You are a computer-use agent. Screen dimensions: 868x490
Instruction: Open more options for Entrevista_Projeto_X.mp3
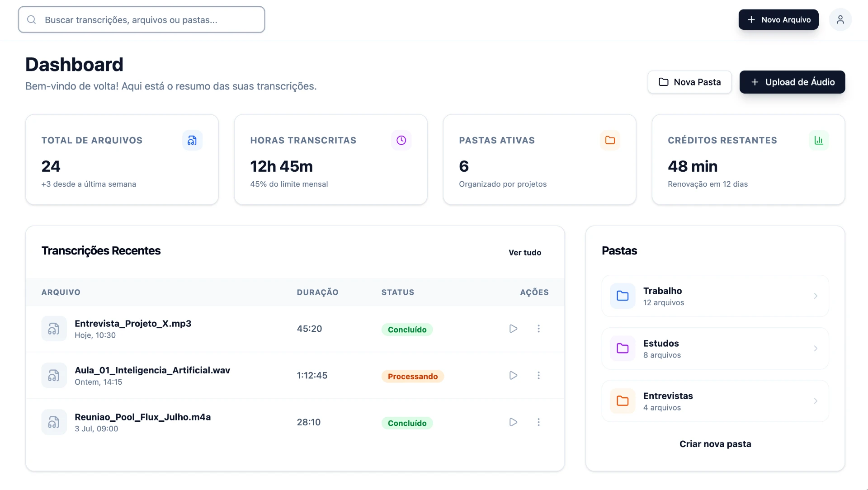pyautogui.click(x=538, y=329)
